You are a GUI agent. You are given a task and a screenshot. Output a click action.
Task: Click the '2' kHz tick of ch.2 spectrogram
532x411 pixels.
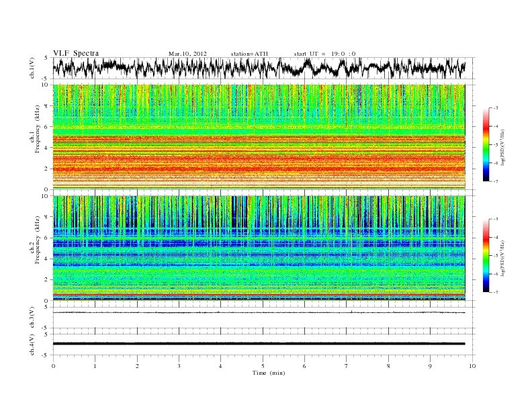point(46,280)
